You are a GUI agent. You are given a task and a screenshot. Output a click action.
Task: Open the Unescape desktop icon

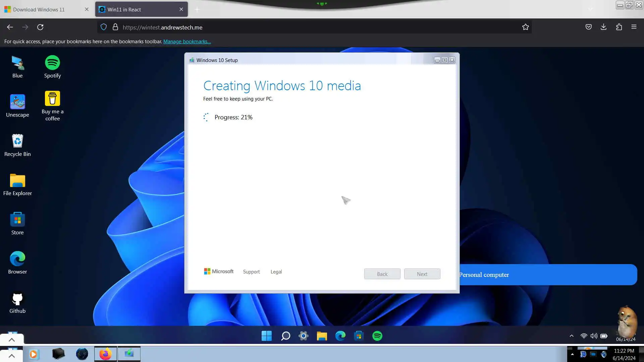(x=17, y=102)
